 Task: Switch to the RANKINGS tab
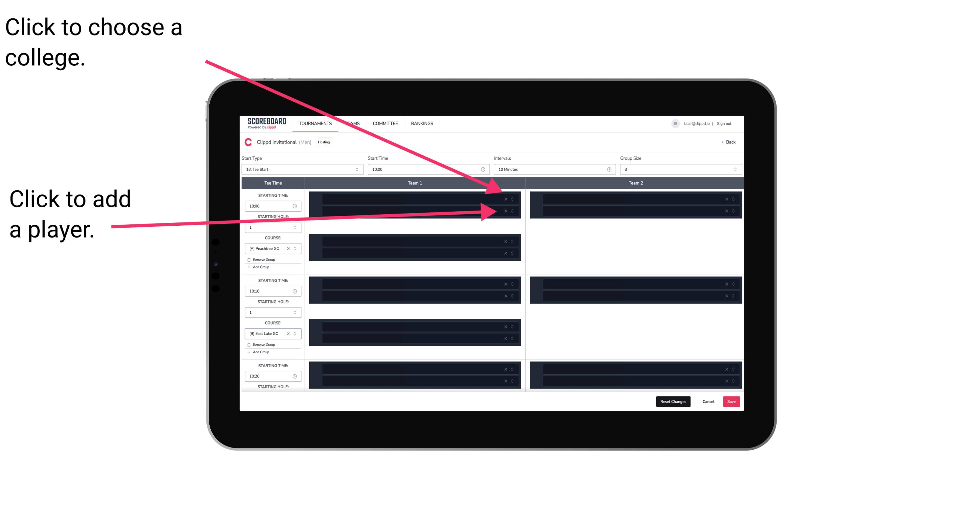coord(422,123)
